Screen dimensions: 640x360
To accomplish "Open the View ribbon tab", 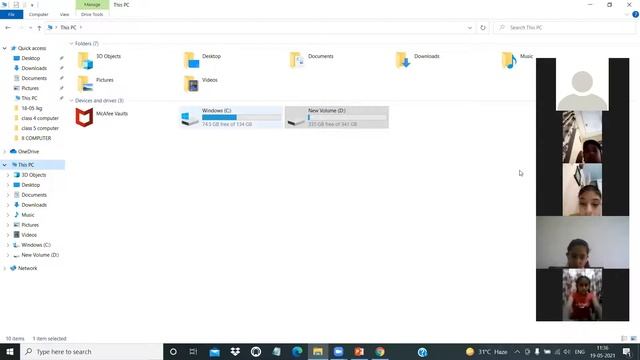I will 64,14.
